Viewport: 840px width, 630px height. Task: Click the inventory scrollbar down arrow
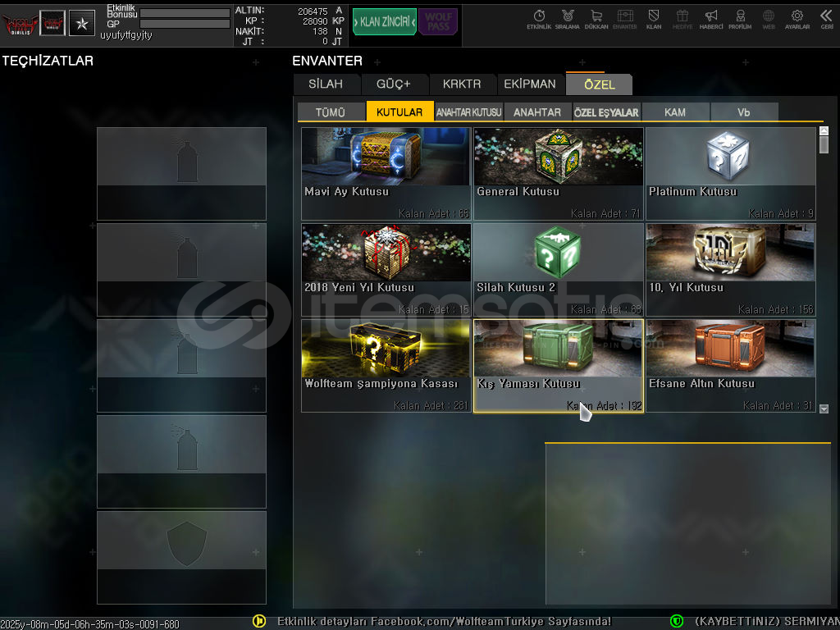(x=824, y=409)
